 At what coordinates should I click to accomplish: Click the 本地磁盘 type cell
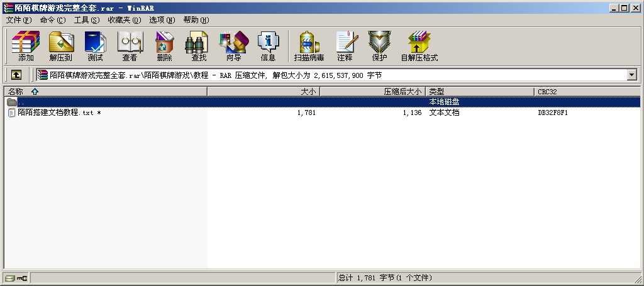pos(444,102)
